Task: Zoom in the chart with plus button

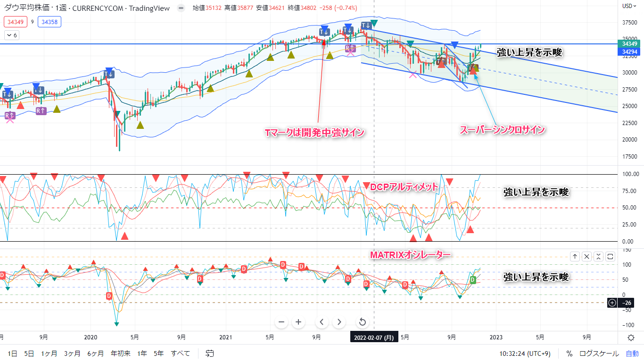Action: [x=298, y=322]
